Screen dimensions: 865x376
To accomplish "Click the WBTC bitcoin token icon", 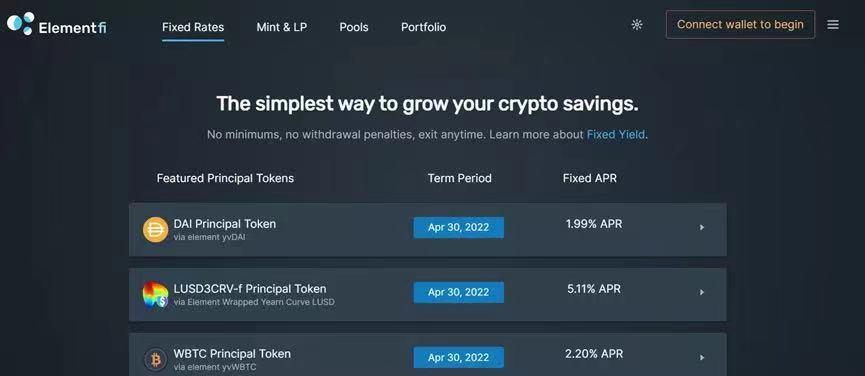I will [x=156, y=360].
